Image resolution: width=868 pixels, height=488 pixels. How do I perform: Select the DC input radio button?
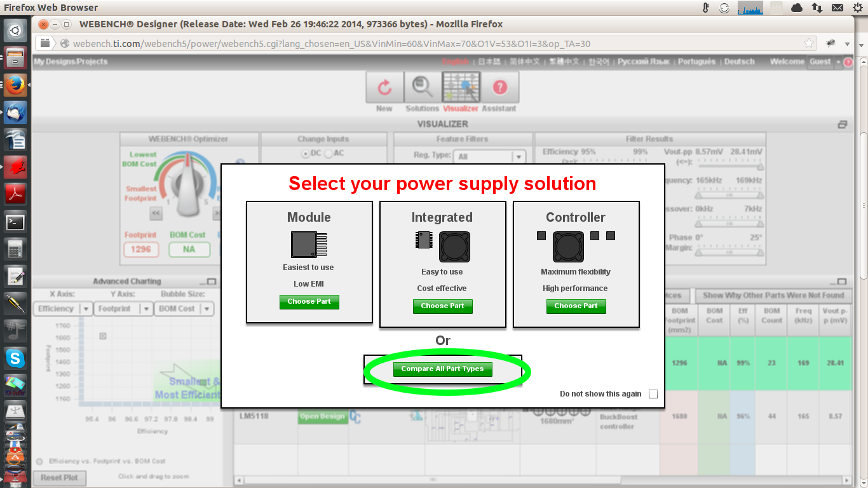(306, 153)
